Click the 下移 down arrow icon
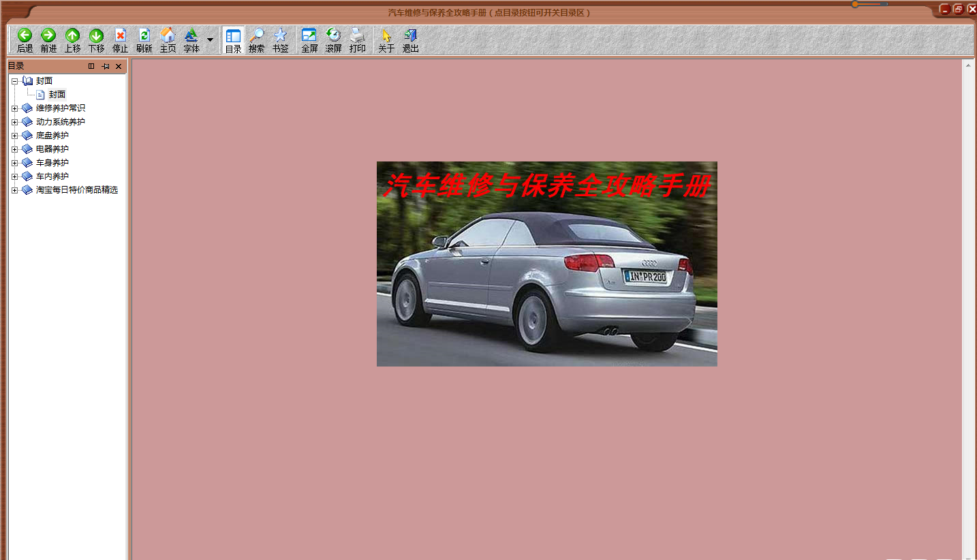Screen dimensions: 977x560 [96, 35]
